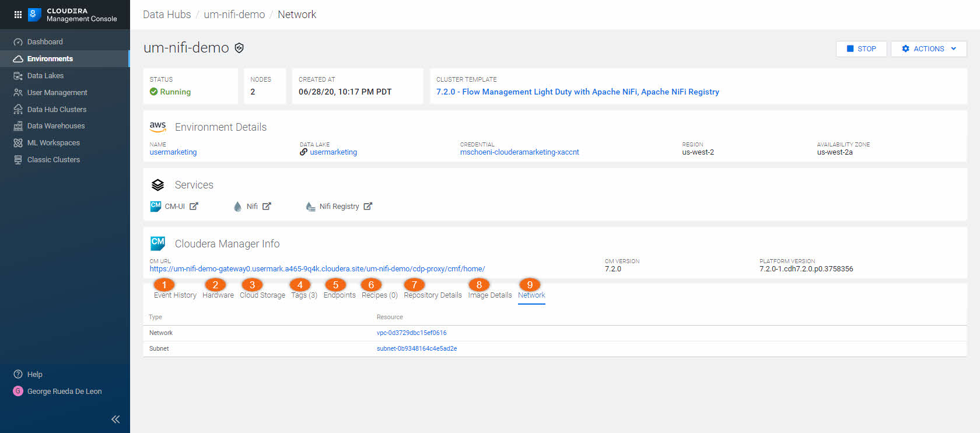Open the Nifi Registry service link
Viewport: 980px width, 433px height.
339,207
